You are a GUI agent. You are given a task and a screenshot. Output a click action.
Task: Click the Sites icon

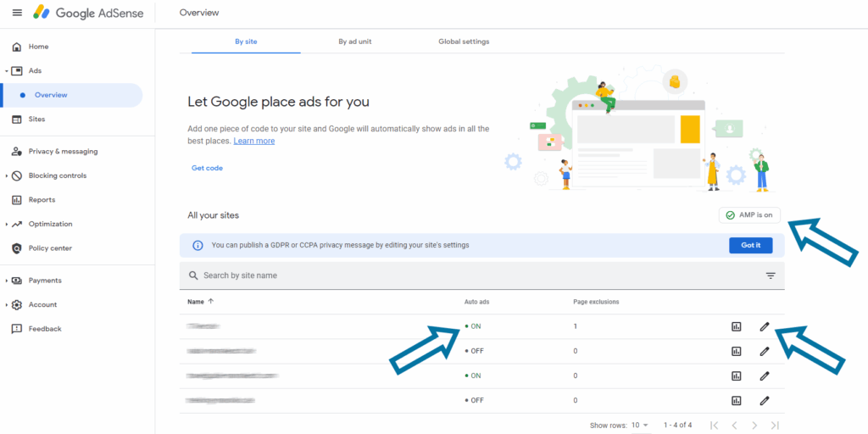[17, 119]
